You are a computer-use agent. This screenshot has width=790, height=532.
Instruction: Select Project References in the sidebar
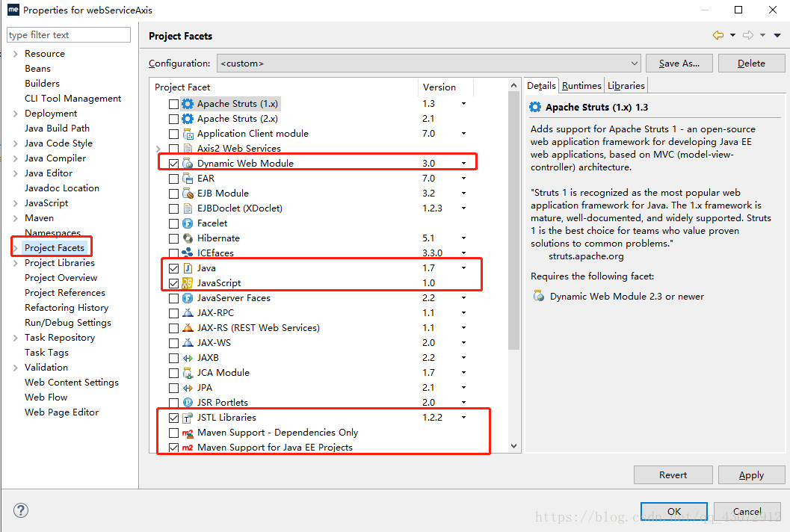click(x=65, y=293)
